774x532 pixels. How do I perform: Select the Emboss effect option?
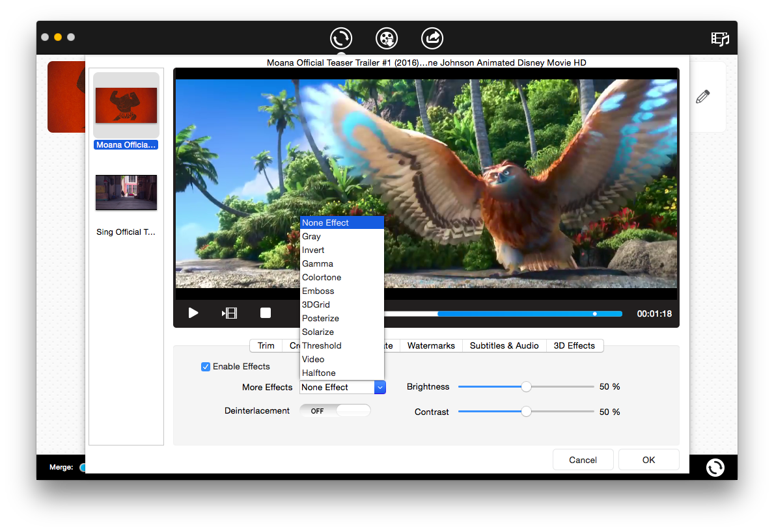point(342,291)
